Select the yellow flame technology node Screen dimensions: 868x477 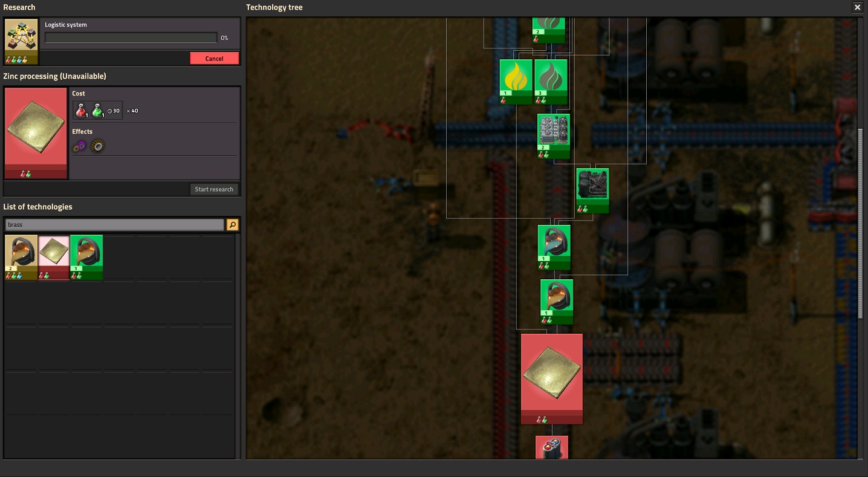pyautogui.click(x=516, y=82)
